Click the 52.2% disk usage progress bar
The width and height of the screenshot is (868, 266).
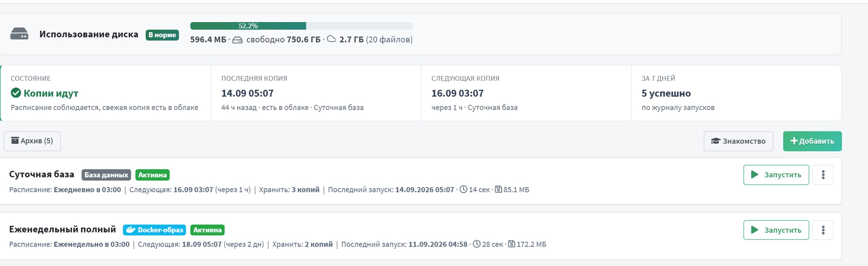[301, 26]
